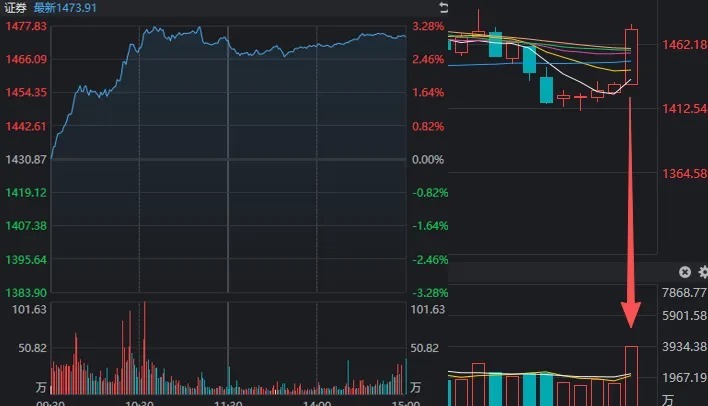
Task: Click the 1364.58 candlestick axis label
Action: (684, 173)
